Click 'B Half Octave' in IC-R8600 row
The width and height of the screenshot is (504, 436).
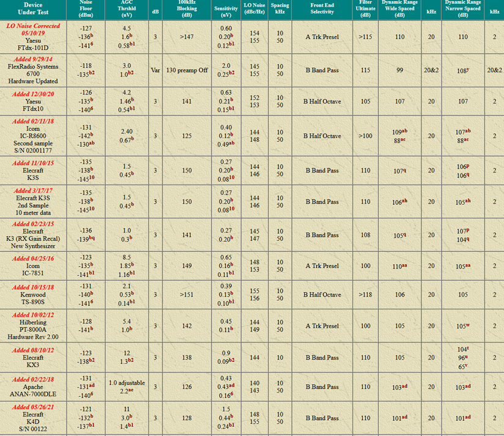[x=322, y=136]
